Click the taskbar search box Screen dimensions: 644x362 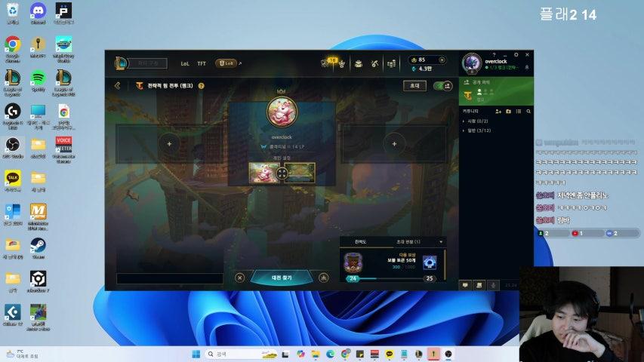tap(242, 354)
